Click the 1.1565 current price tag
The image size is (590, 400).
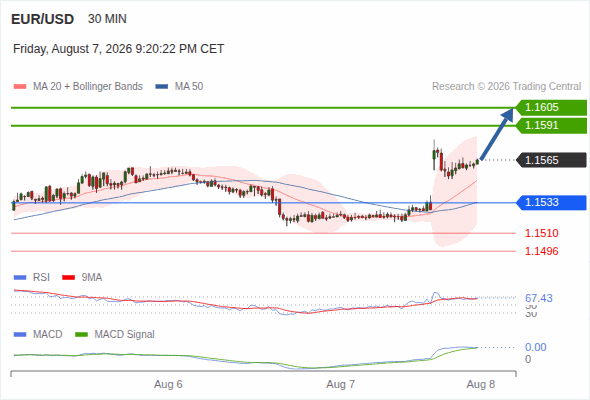click(x=551, y=160)
